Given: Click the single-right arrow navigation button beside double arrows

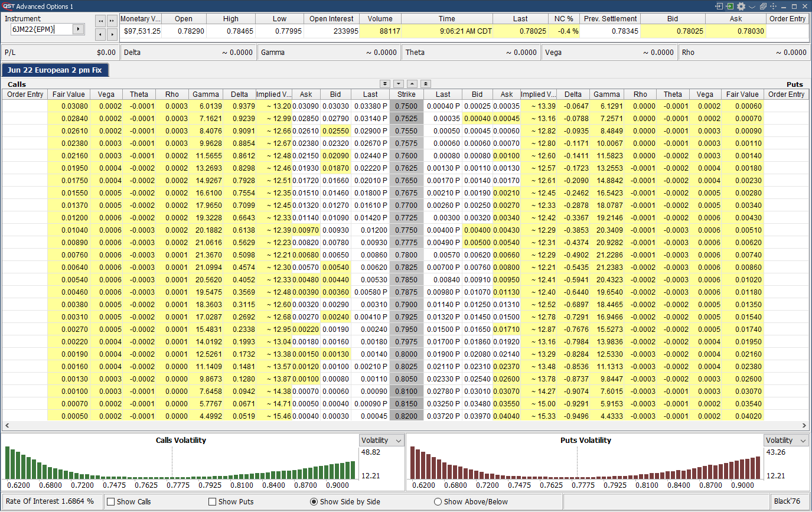Looking at the screenshot, I should click(112, 34).
